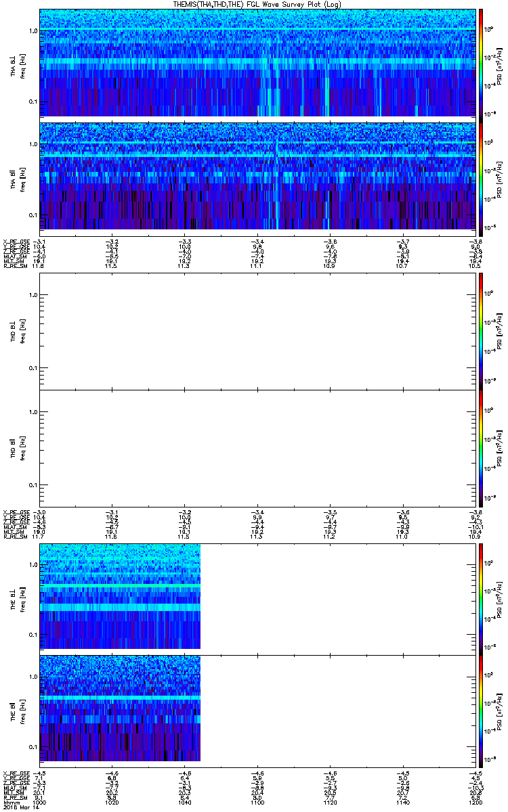
Task: Click the 1020 time tick label
Action: click(x=112, y=802)
